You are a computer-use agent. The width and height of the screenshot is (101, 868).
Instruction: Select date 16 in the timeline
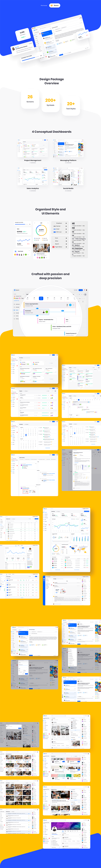48,298
